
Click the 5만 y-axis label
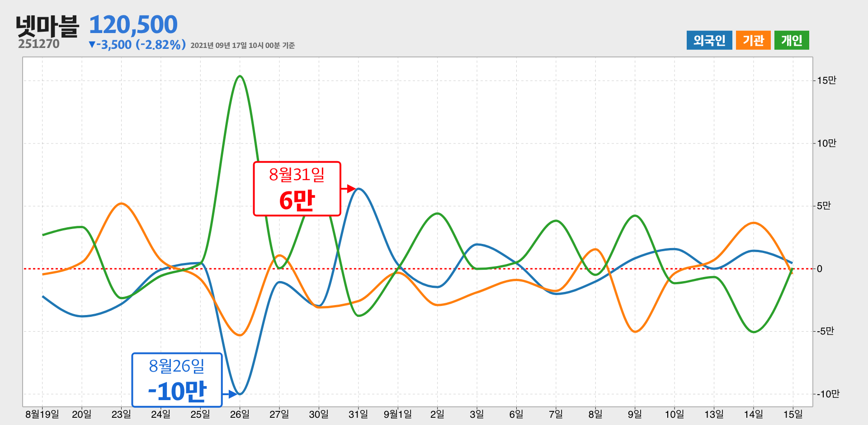(824, 206)
